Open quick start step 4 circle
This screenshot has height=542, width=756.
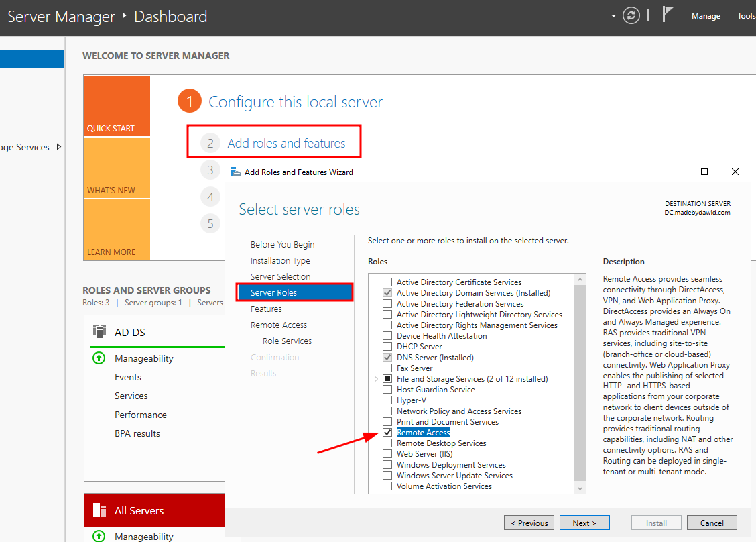tap(210, 197)
